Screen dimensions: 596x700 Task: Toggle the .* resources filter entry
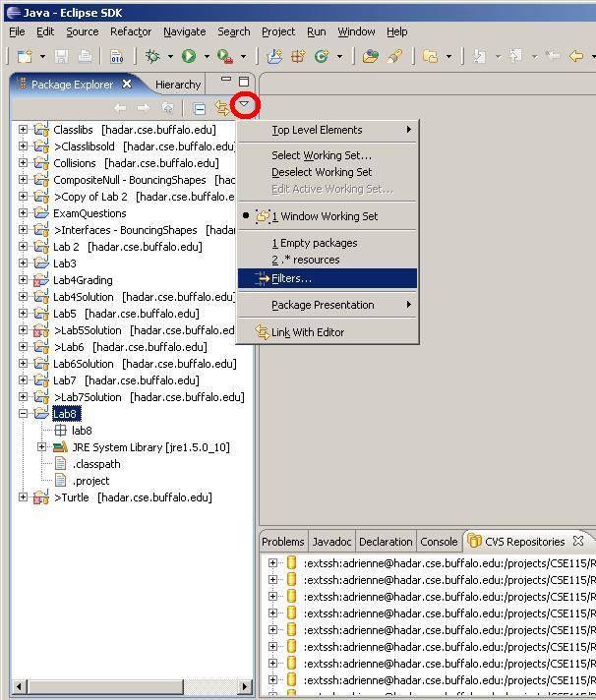tap(306, 260)
